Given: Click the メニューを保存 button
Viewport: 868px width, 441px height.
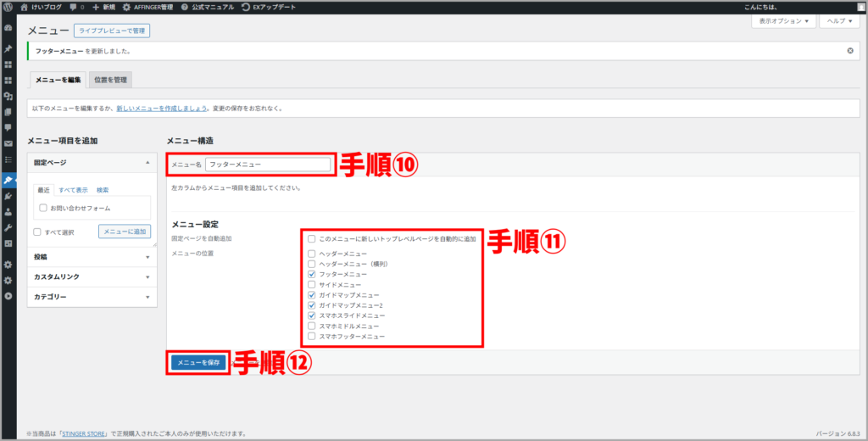Looking at the screenshot, I should tap(199, 362).
